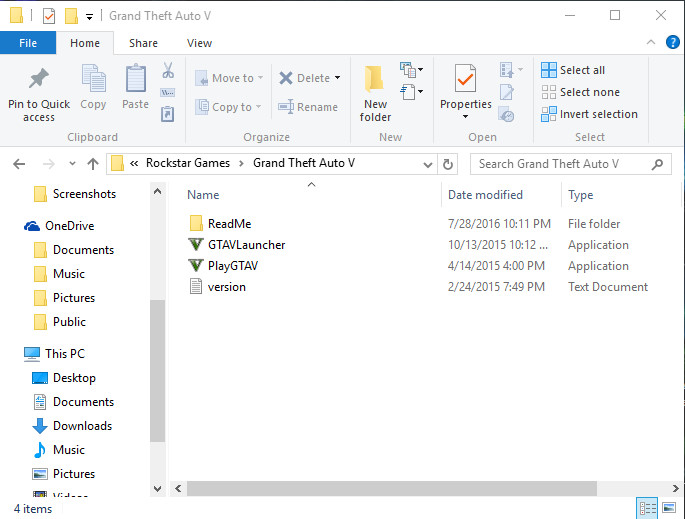Open the New item menu icon

point(411,69)
